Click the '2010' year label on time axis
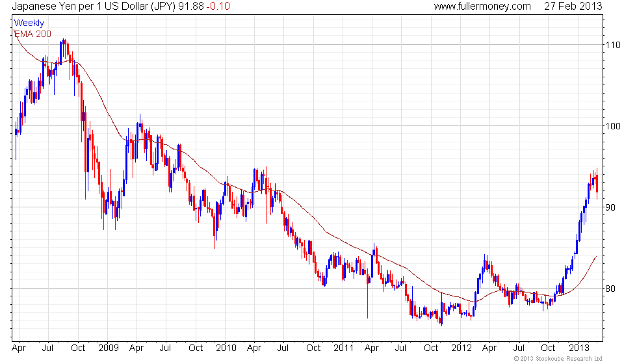Screen dimensions: 637x364 226,348
